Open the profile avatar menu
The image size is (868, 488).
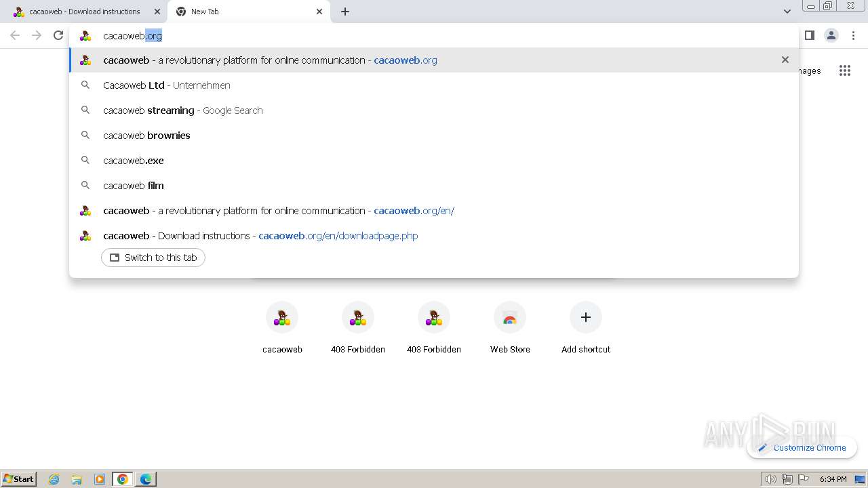(831, 35)
